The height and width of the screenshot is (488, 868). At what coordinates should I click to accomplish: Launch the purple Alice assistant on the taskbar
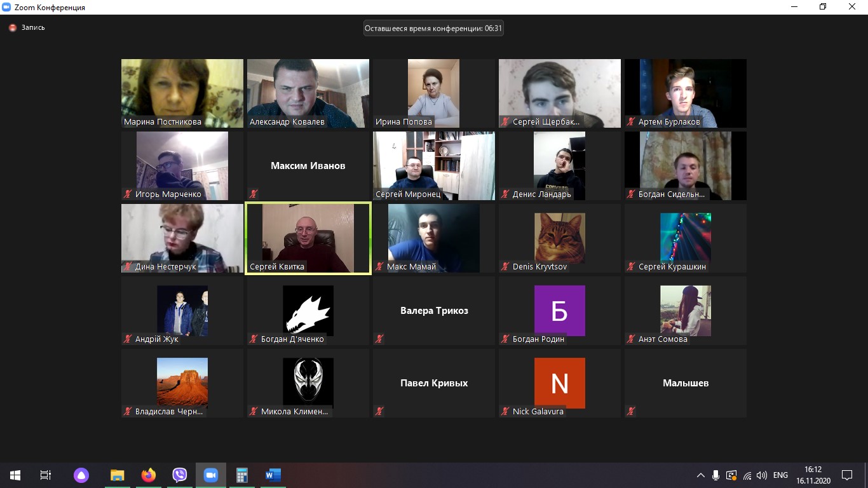click(81, 475)
